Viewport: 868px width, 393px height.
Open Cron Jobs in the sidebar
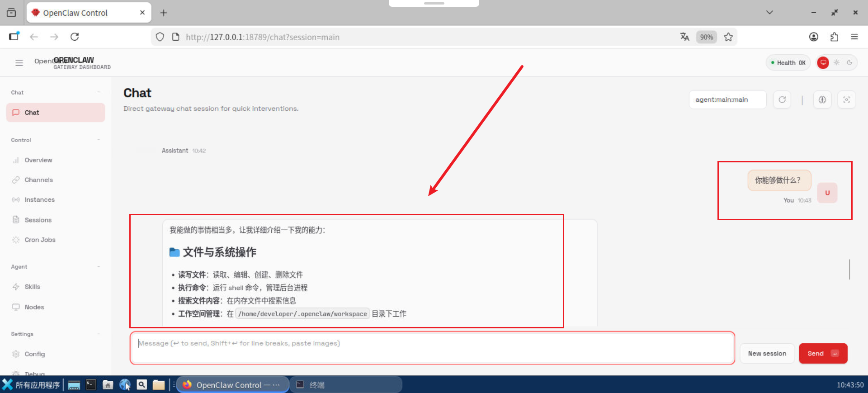(56, 240)
